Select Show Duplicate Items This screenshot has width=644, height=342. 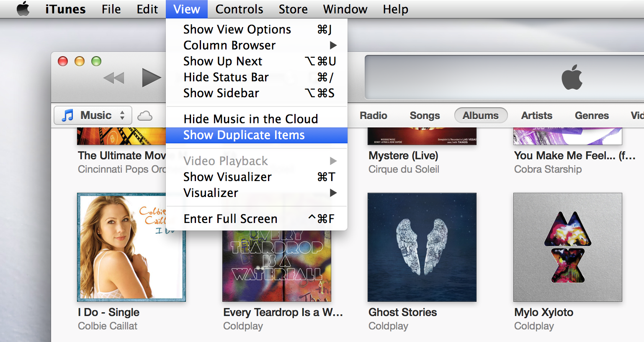pos(257,135)
